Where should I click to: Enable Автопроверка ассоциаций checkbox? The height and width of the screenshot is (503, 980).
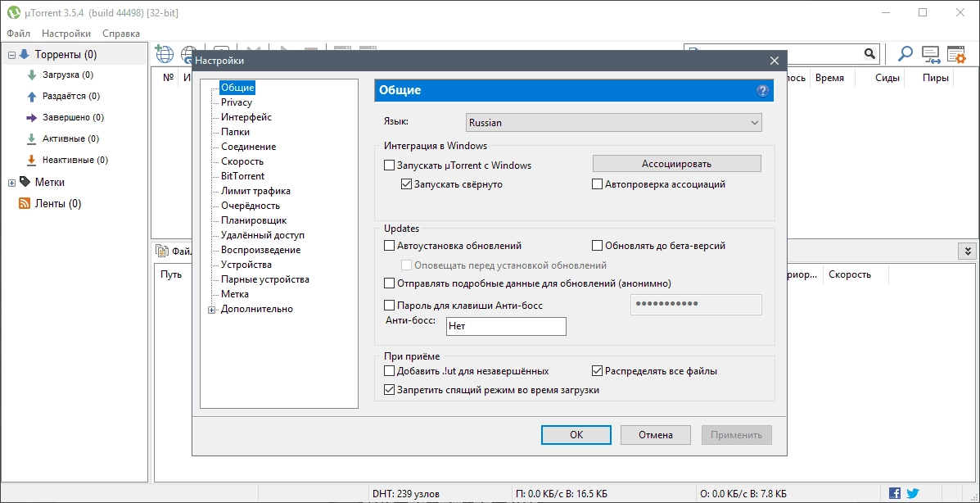tap(597, 184)
